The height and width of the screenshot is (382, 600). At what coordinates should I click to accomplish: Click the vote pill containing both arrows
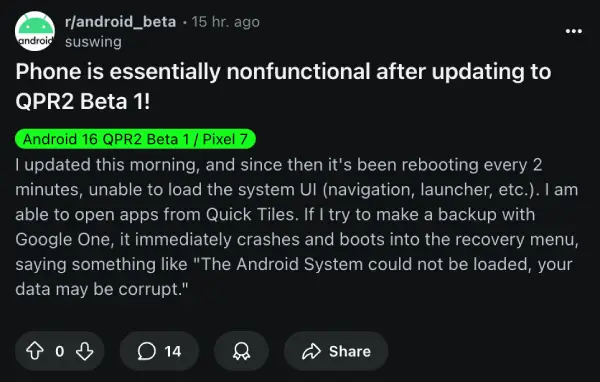point(60,351)
